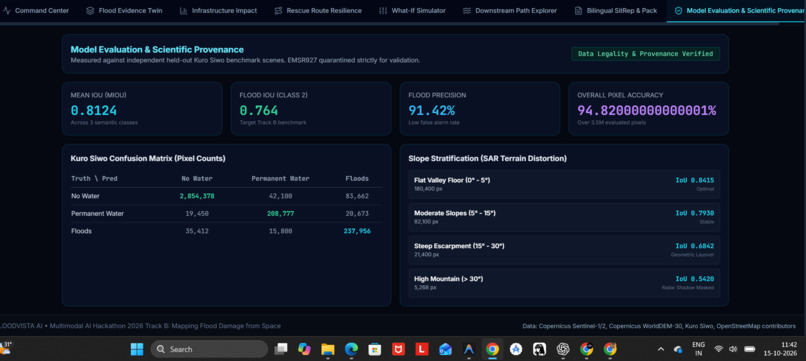Open OneDrive cloud tray icon
The width and height of the screenshot is (806, 361).
coord(678,350)
